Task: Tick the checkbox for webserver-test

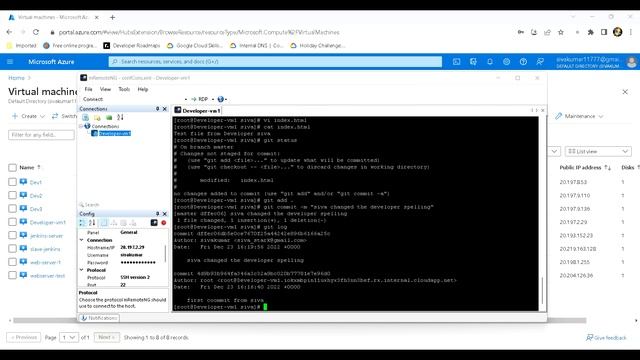Action: click(x=12, y=275)
